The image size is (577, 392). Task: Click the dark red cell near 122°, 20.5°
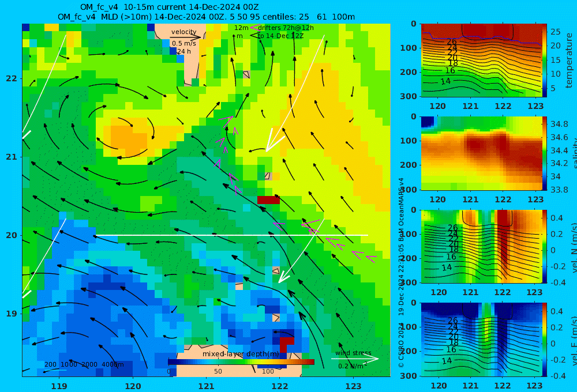point(268,200)
